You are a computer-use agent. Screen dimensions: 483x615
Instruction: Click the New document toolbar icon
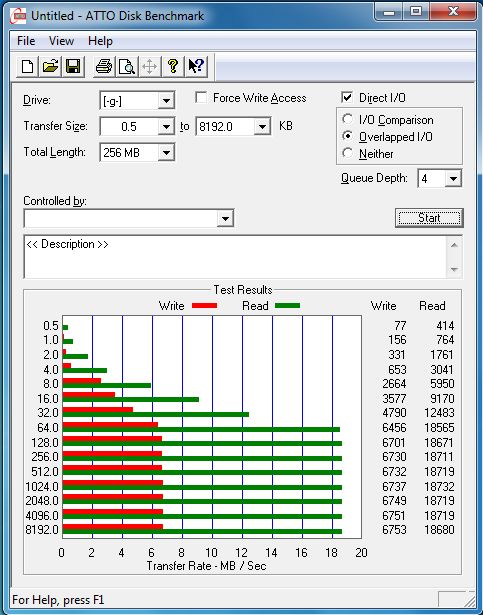pos(27,66)
